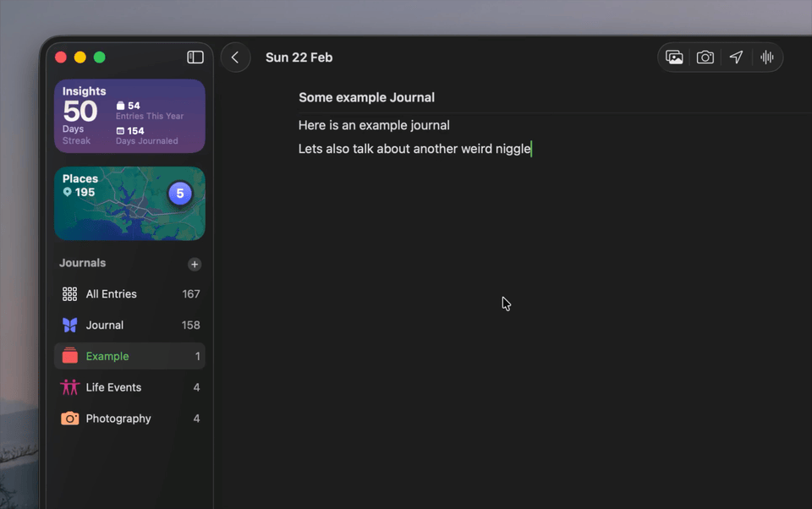Click the Photography camera icon
This screenshot has height=509, width=812.
[x=69, y=418]
